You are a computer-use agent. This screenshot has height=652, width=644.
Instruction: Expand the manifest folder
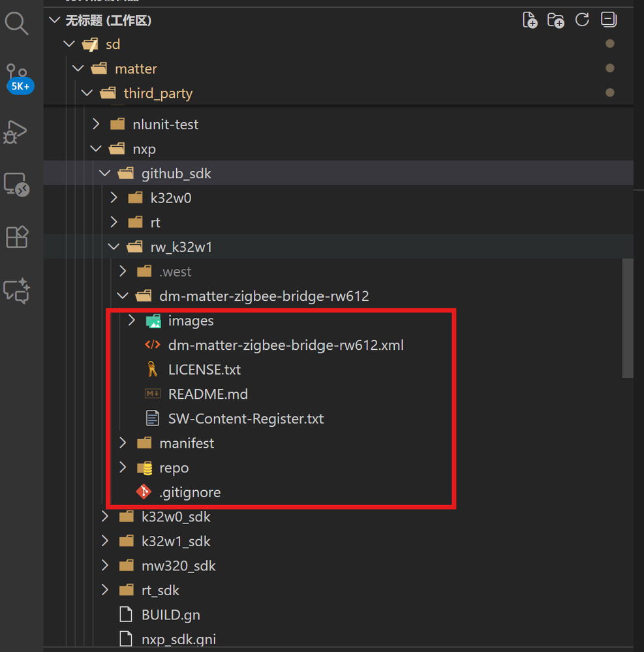(x=187, y=443)
